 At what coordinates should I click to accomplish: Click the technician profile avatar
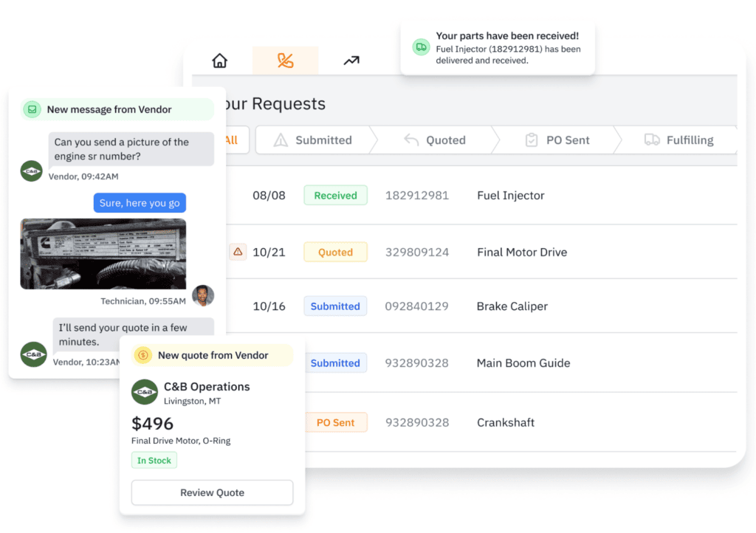pyautogui.click(x=203, y=295)
